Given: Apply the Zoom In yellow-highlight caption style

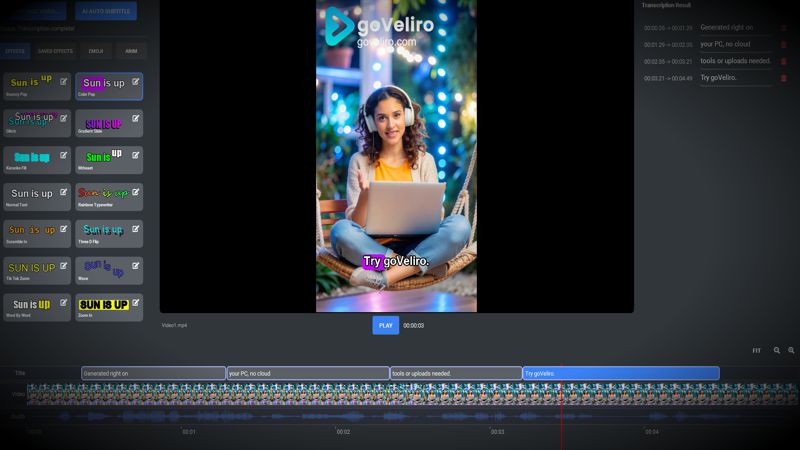Looking at the screenshot, I should [x=109, y=307].
